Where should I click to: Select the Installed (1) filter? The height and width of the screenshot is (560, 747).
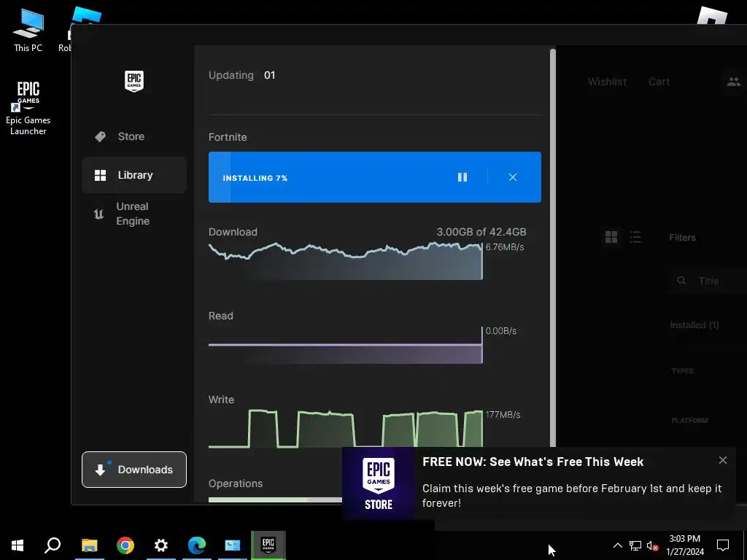tap(694, 325)
